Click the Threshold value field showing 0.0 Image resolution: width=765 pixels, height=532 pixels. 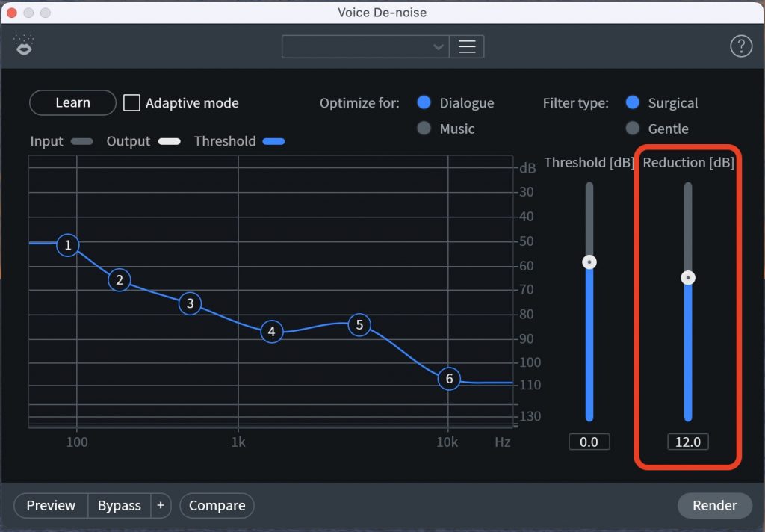click(589, 442)
